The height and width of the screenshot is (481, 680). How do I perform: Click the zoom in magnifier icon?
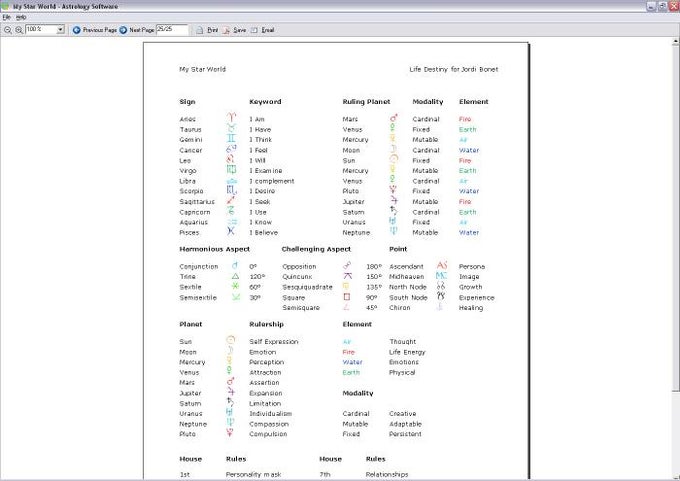[x=19, y=30]
